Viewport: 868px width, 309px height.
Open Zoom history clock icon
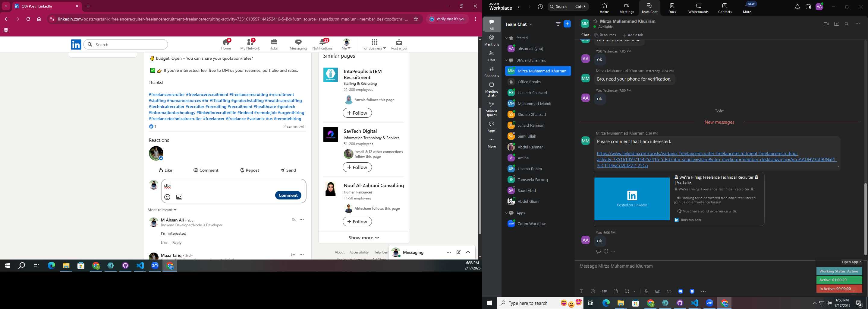point(540,7)
